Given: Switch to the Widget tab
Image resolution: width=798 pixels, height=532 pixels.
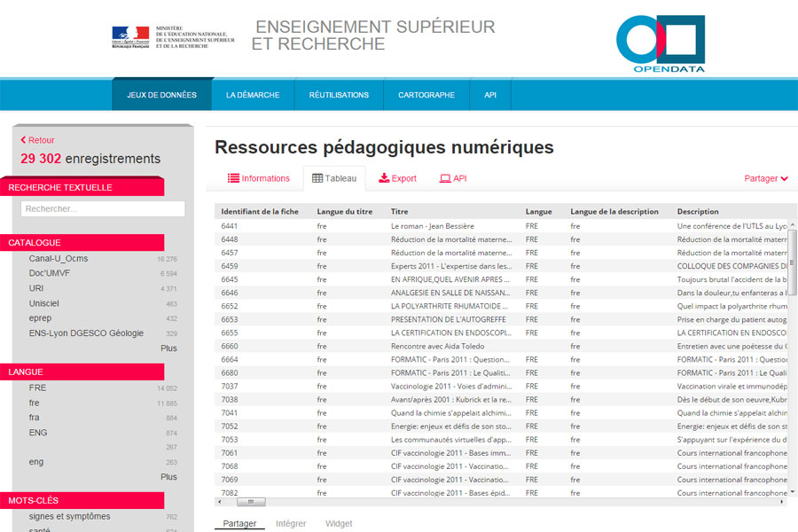Looking at the screenshot, I should 339,523.
